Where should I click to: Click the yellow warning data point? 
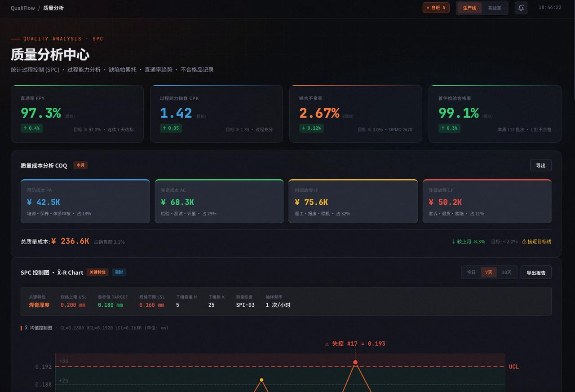coord(261,380)
